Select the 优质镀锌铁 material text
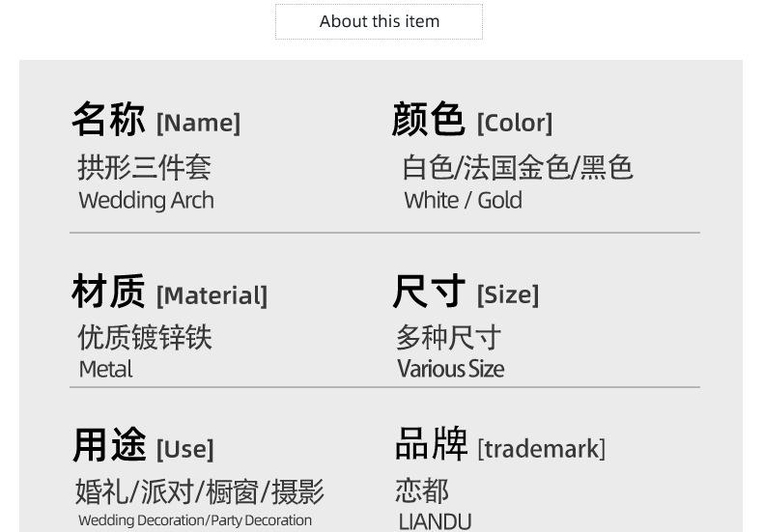Image resolution: width=763 pixels, height=532 pixels. click(144, 337)
